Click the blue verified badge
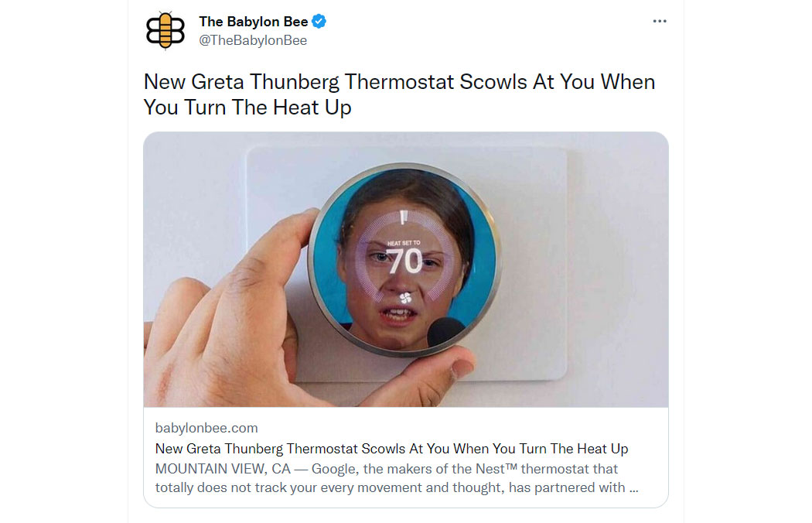The height and width of the screenshot is (523, 812). [319, 22]
